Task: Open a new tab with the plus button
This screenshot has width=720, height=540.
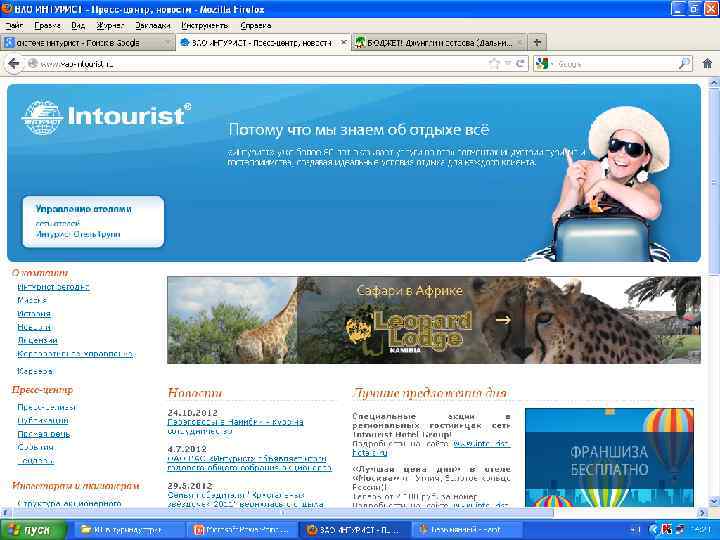Action: (x=537, y=42)
